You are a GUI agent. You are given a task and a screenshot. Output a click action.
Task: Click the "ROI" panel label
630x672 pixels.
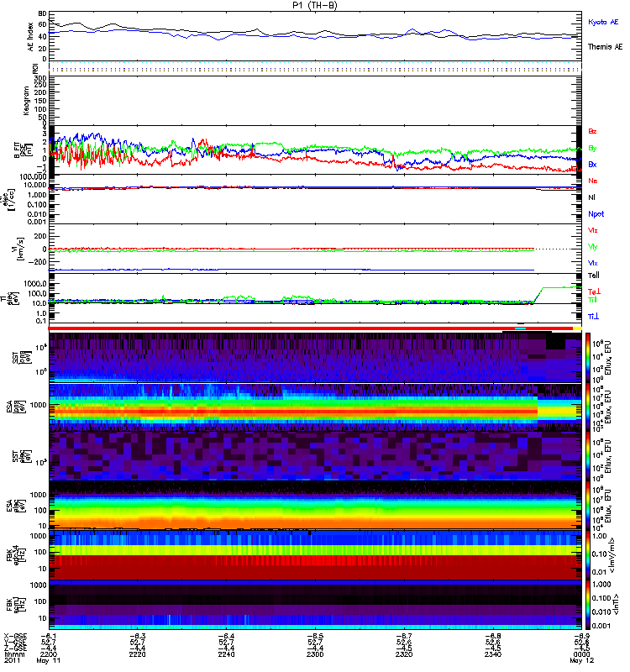(x=35, y=68)
